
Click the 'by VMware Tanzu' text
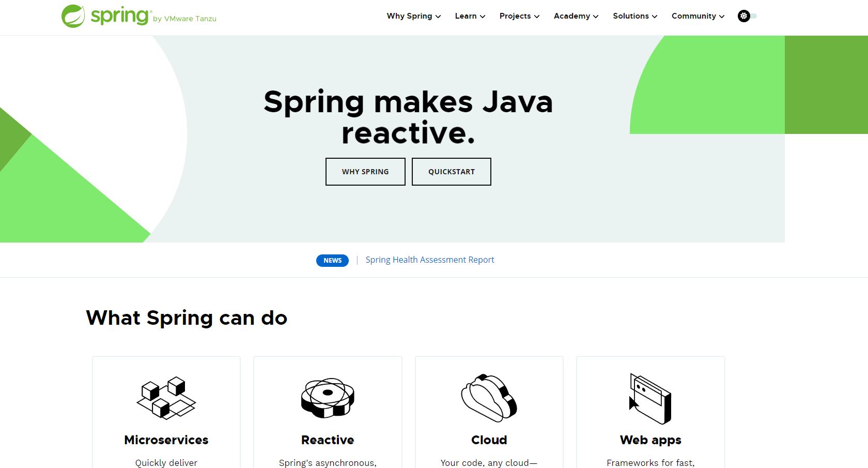[x=184, y=19]
